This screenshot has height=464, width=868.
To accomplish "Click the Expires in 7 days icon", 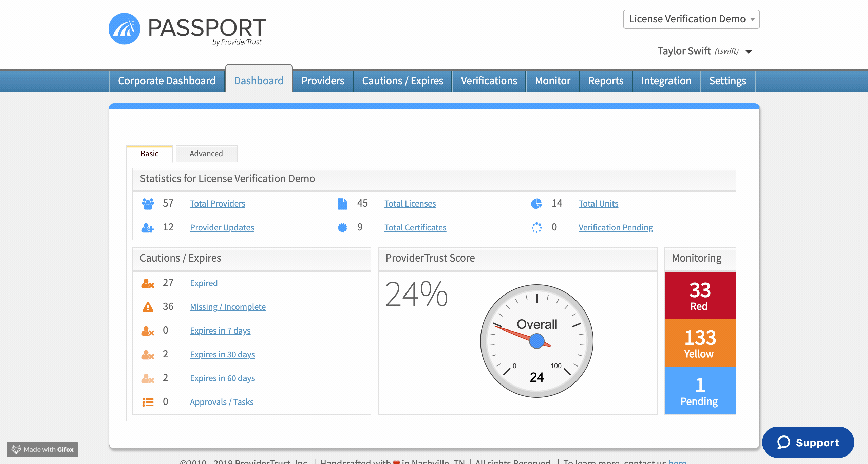I will [x=148, y=331].
